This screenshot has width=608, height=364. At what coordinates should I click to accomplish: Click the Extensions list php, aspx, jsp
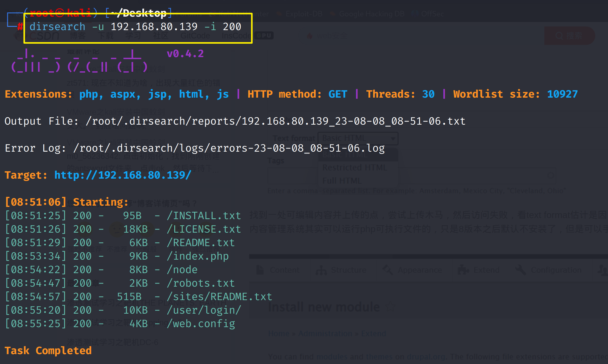[x=154, y=94]
